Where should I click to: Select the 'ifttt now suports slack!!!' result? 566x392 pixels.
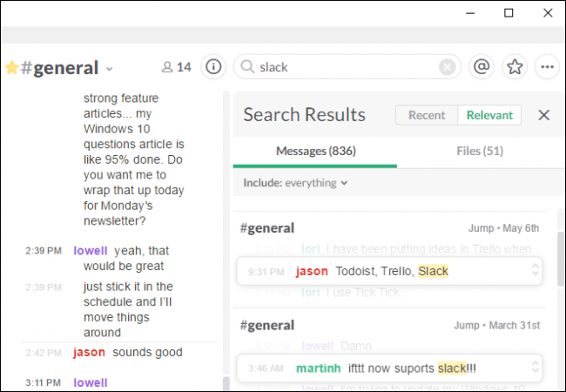389,368
